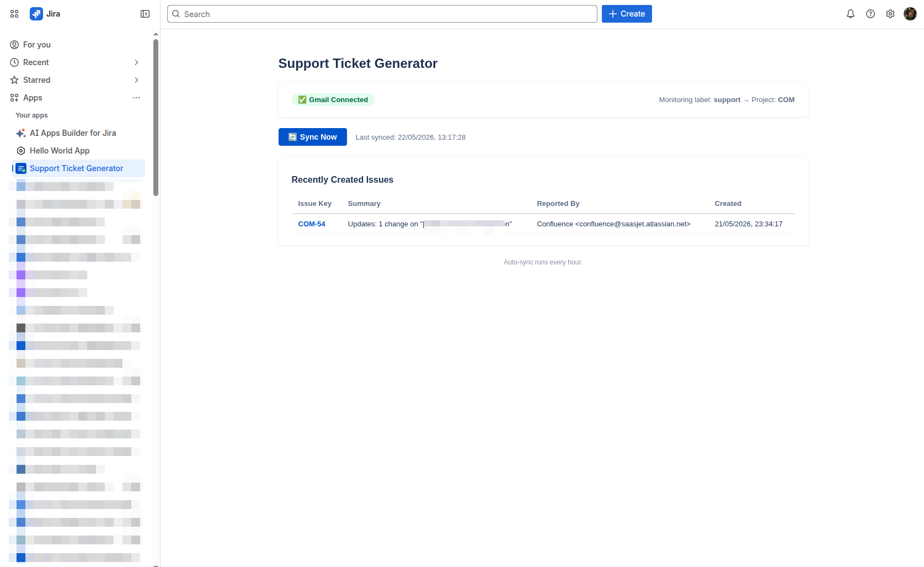
Task: Click the Auto-sync runs every hour note
Action: [543, 262]
